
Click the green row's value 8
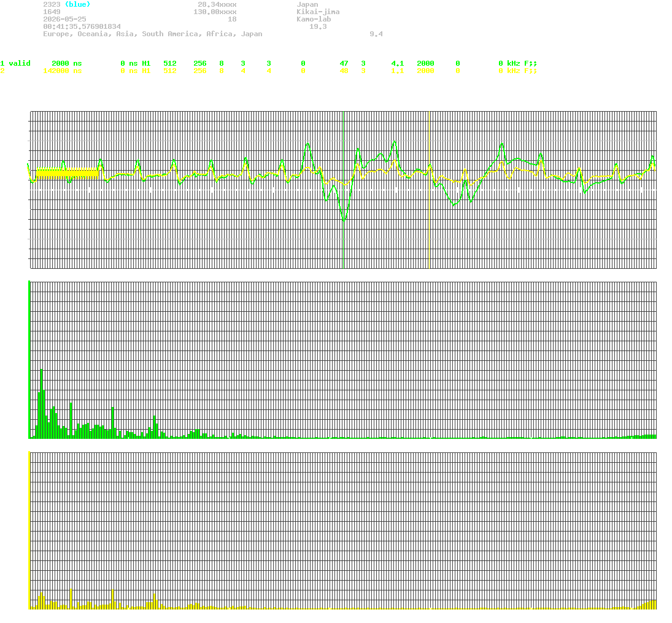pos(221,63)
